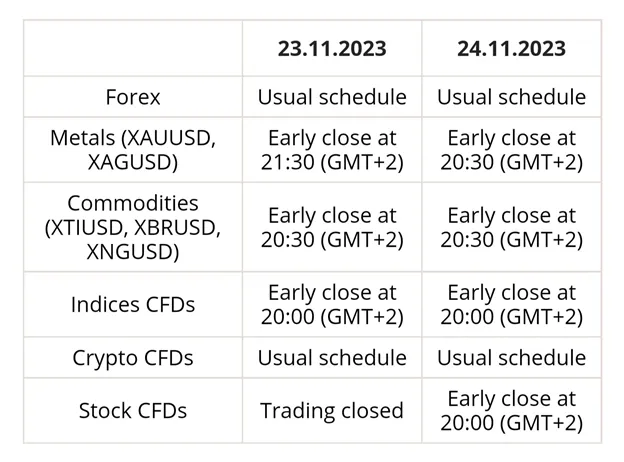The width and height of the screenshot is (624, 462).
Task: Click Indices CFDs 23.11.2023 20:00 cell
Action: pos(332,304)
